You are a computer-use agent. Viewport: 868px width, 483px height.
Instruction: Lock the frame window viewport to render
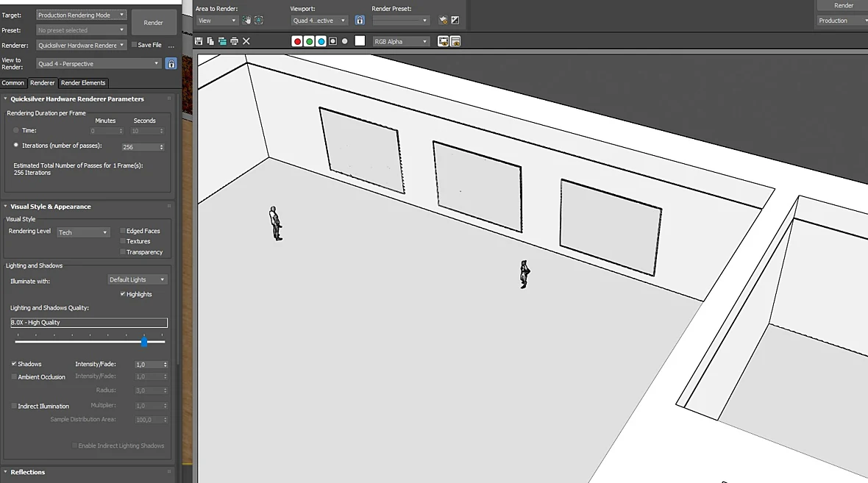(x=360, y=21)
